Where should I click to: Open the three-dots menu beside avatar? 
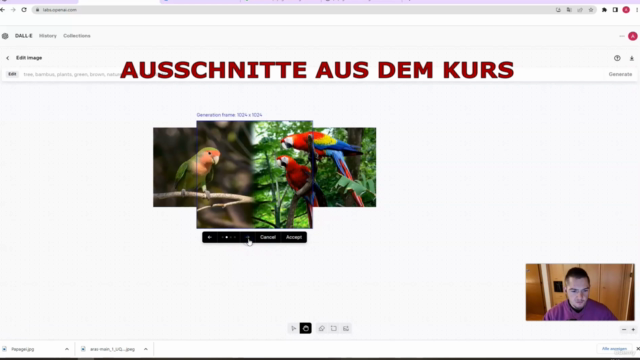click(622, 36)
